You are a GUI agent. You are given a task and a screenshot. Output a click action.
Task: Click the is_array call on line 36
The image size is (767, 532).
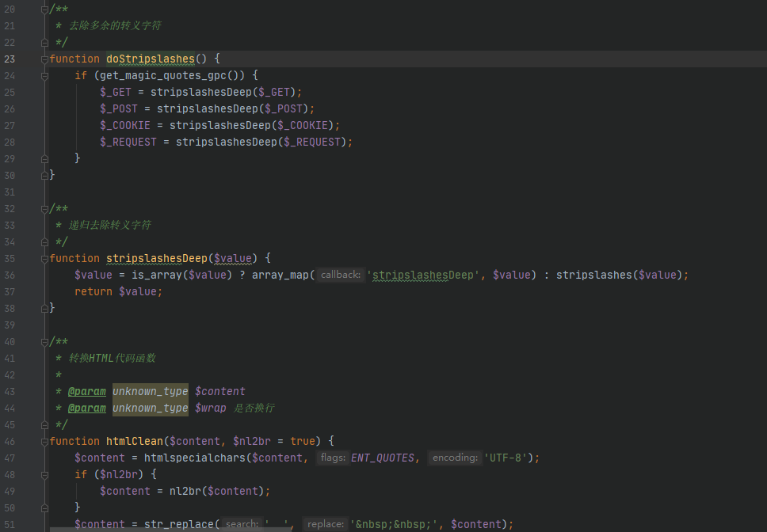157,275
